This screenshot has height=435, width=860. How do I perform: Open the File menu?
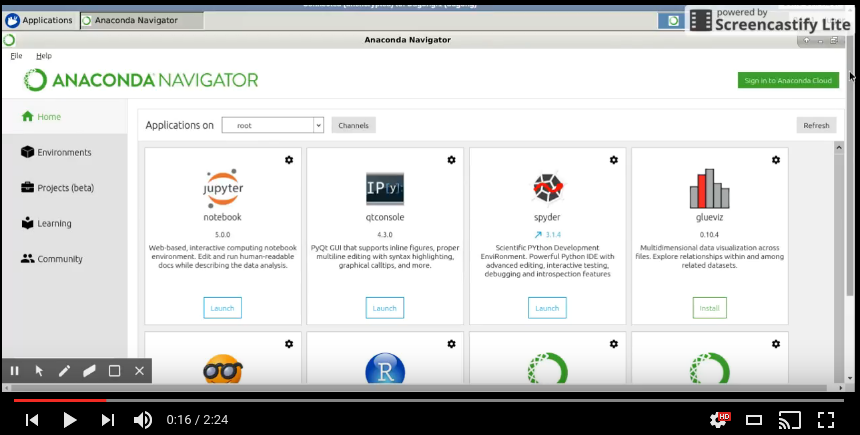(x=16, y=55)
